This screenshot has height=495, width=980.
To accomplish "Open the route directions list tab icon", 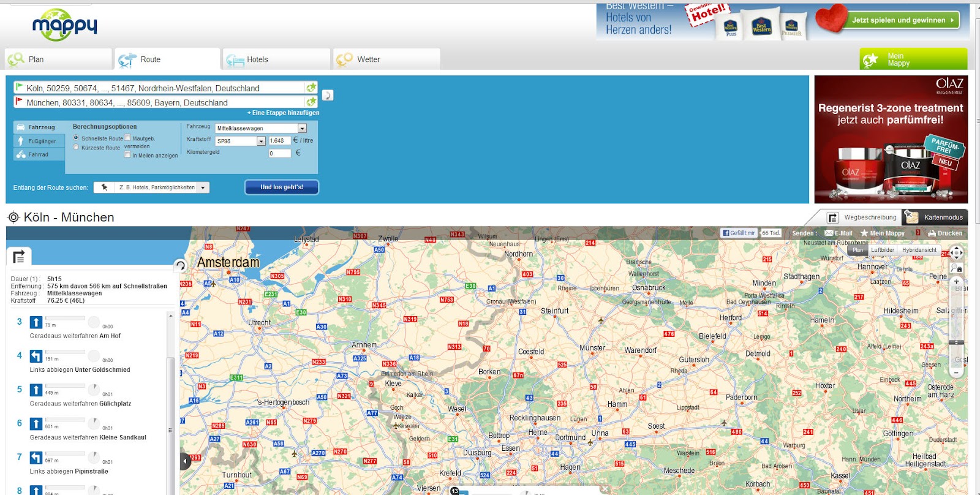I will click(19, 257).
